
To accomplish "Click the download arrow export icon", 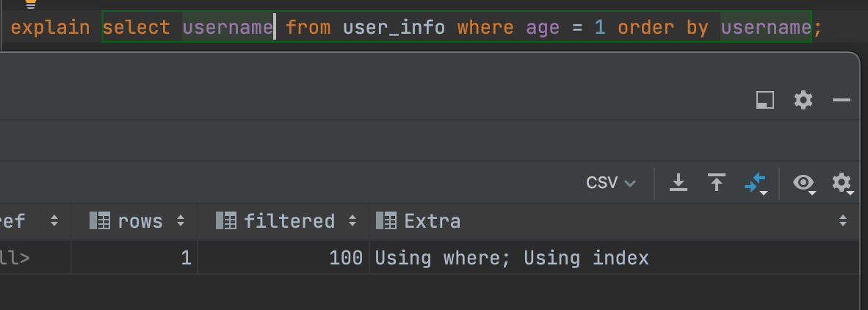I will (679, 182).
